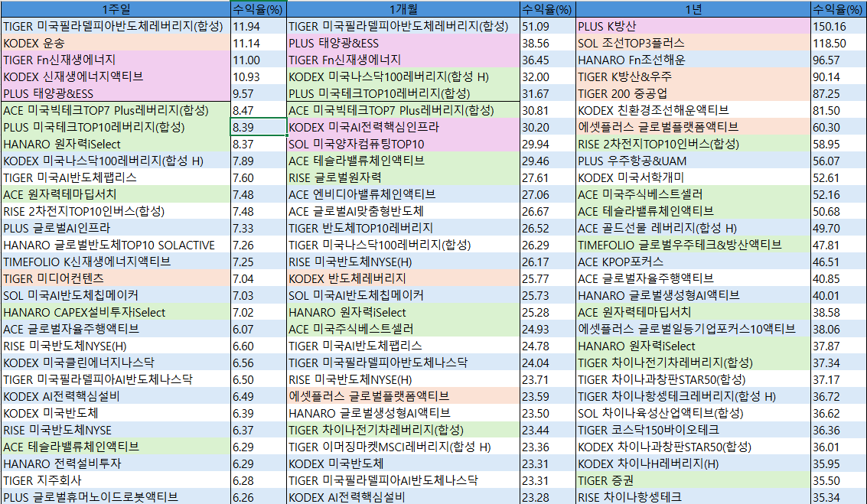Image resolution: width=867 pixels, height=504 pixels.
Task: Select the 1년 column header cell
Action: tap(693, 9)
